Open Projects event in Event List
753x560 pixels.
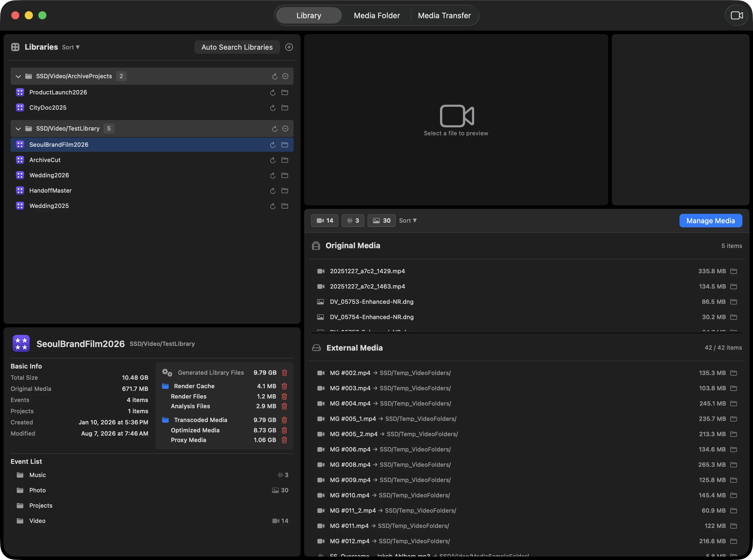coord(152,505)
